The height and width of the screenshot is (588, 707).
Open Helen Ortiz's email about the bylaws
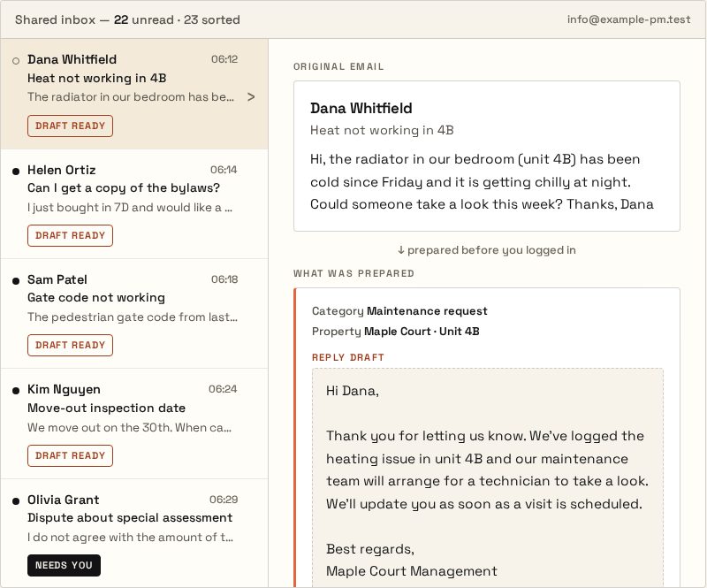(x=134, y=204)
